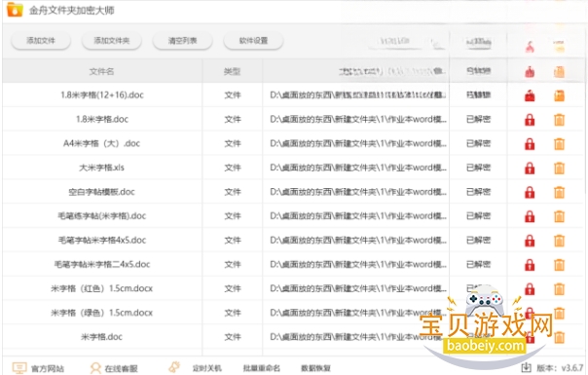Delete 毛笔字帖米字格4x5.doc using its trash icon
Image resolution: width=588 pixels, height=375 pixels.
(x=559, y=241)
